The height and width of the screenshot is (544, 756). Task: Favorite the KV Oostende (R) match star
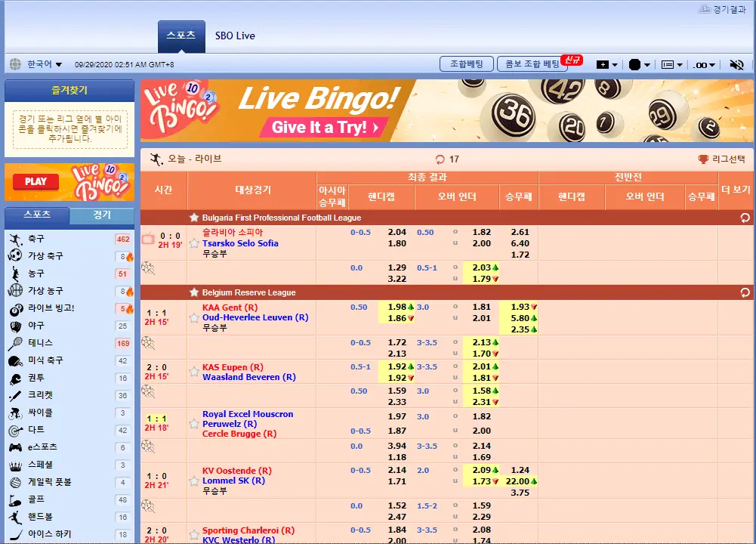(194, 481)
